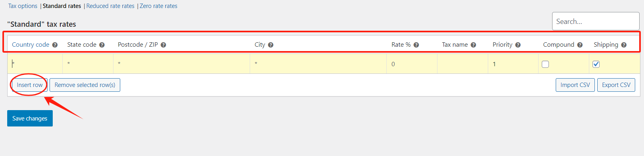Sort by Country code column header
Viewport: 644px width, 156px height.
[x=31, y=45]
